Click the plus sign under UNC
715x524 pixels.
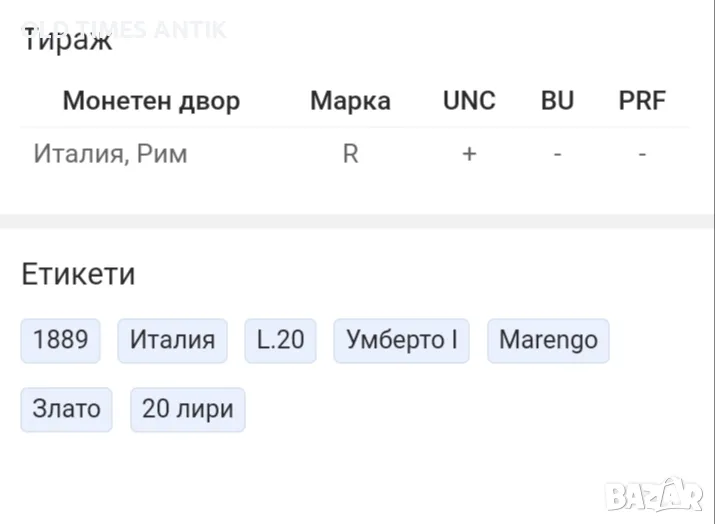pos(469,155)
